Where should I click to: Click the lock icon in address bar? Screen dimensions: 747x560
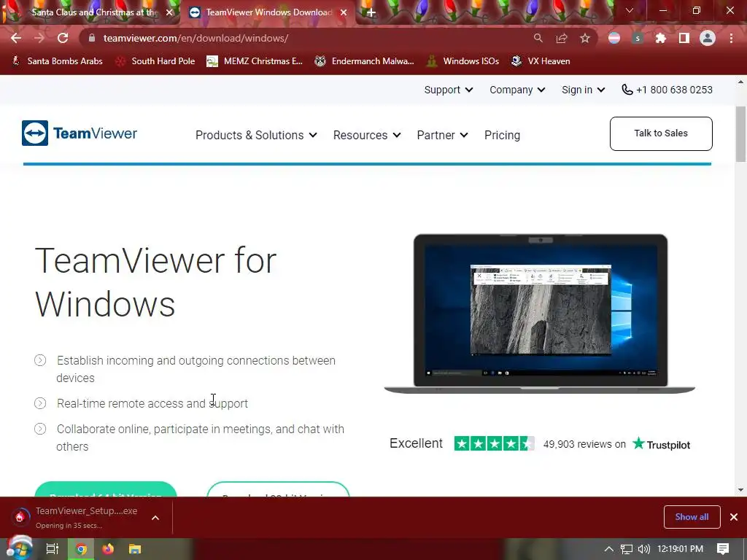click(x=92, y=38)
